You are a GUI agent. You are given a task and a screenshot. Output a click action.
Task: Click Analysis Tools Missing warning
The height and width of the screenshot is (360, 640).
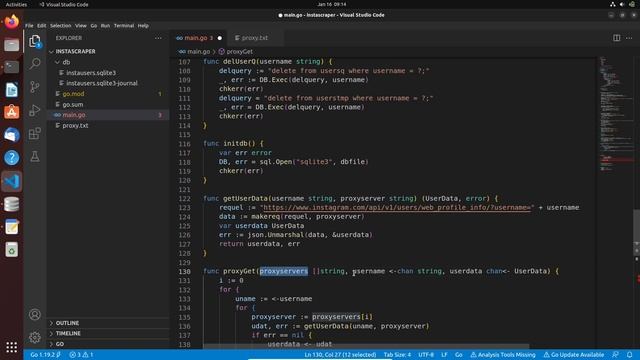(503, 355)
